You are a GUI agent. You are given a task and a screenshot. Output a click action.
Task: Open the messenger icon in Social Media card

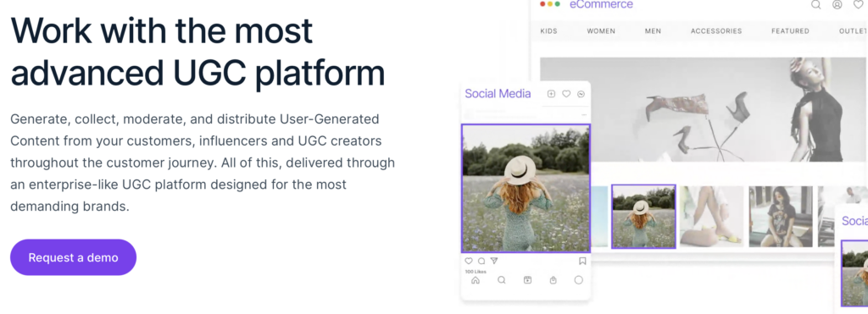[x=581, y=94]
